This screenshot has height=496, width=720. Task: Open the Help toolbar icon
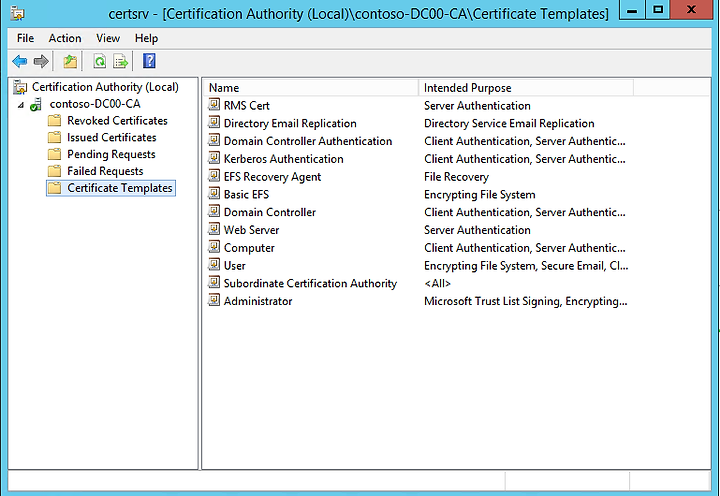(149, 61)
